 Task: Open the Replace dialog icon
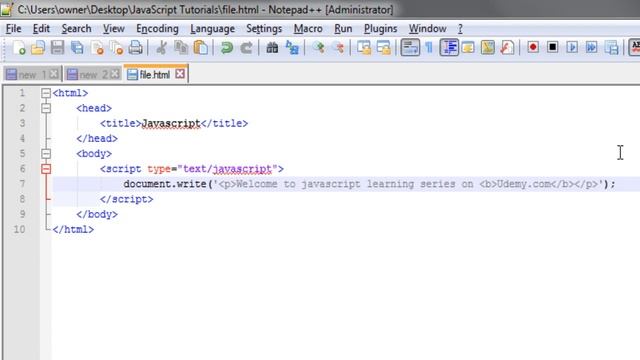point(292,48)
